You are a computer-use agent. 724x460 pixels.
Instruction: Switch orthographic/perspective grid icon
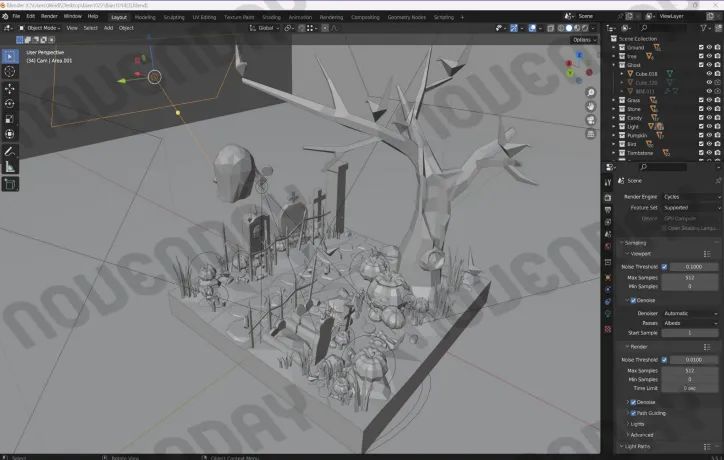591,134
